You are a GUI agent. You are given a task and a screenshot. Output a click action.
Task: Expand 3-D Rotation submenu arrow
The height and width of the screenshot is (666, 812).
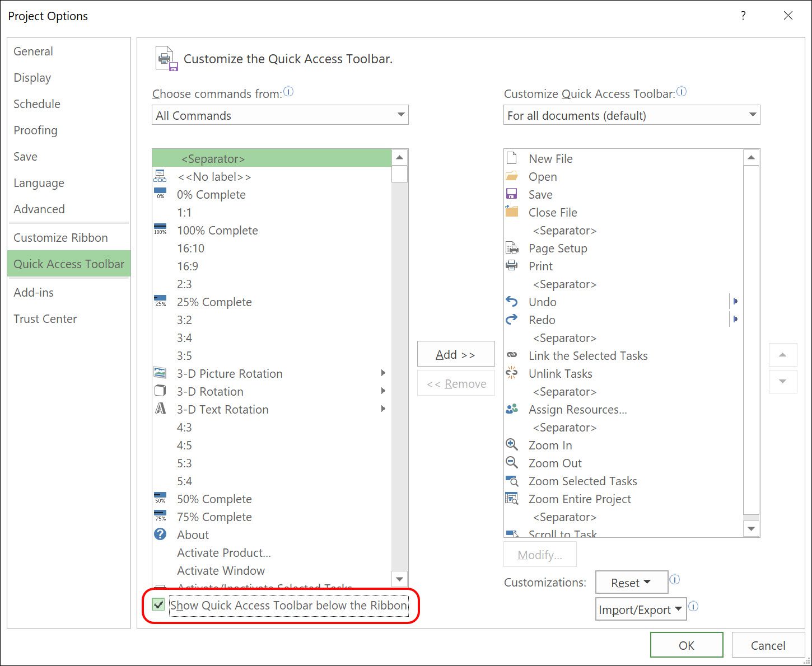(383, 391)
